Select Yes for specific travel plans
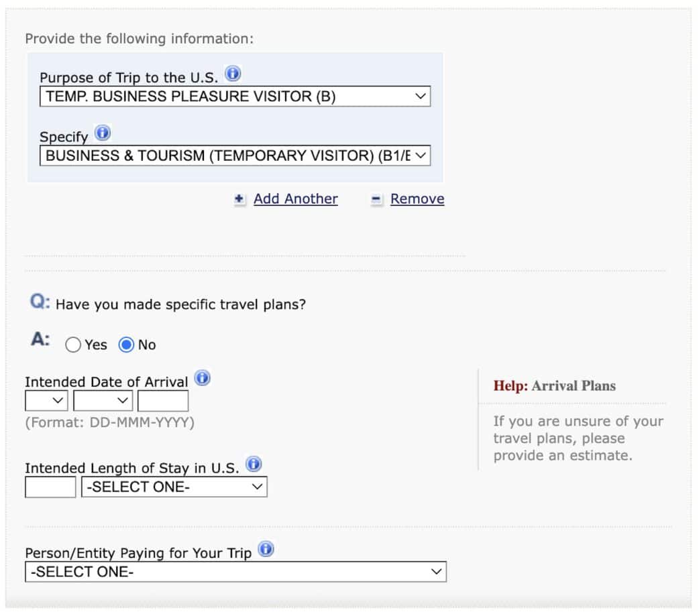This screenshot has height=616, width=699. [74, 345]
